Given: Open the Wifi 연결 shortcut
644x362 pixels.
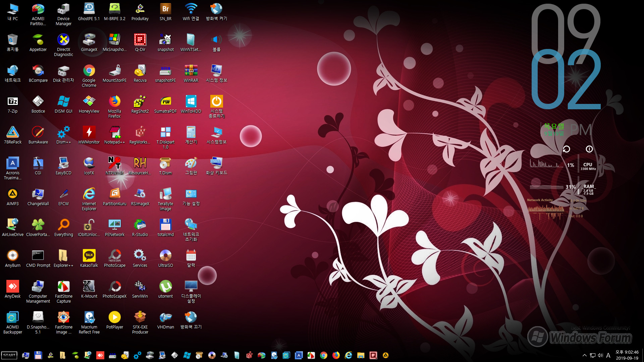Looking at the screenshot, I should click(x=191, y=12).
